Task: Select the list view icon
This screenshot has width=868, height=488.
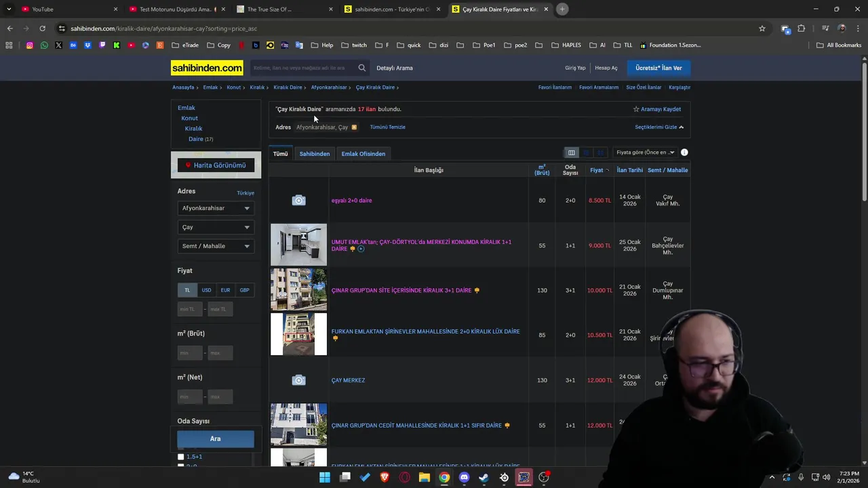Action: click(x=587, y=152)
